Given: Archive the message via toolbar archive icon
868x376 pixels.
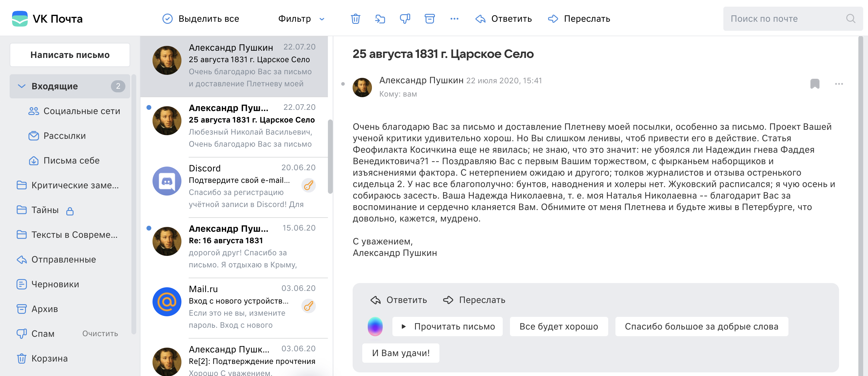Looking at the screenshot, I should pyautogui.click(x=429, y=19).
